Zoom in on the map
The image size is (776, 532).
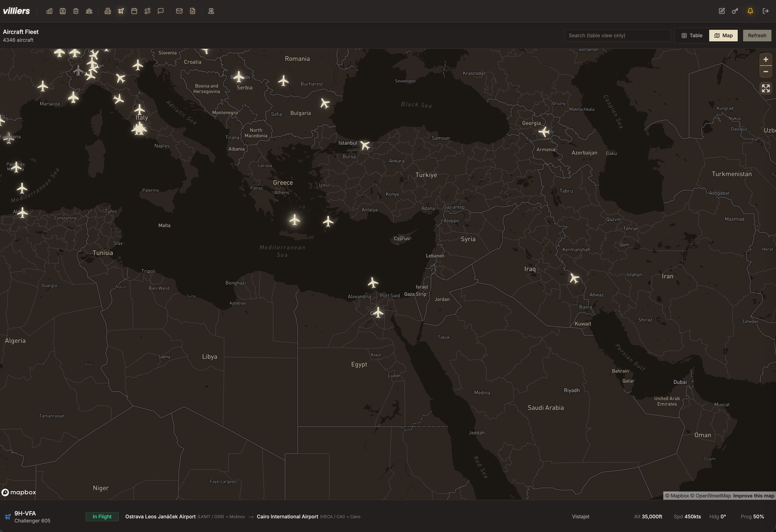(765, 59)
